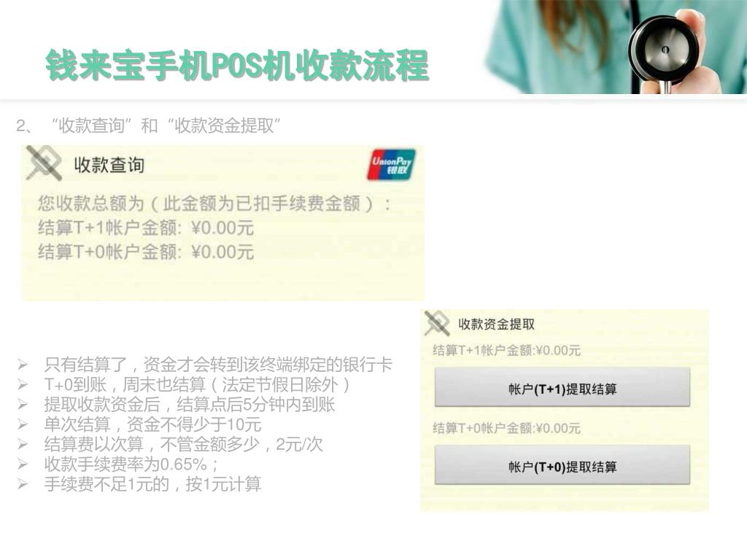Click the bullet arrow before 收款手续费率为0.65%

tap(23, 464)
